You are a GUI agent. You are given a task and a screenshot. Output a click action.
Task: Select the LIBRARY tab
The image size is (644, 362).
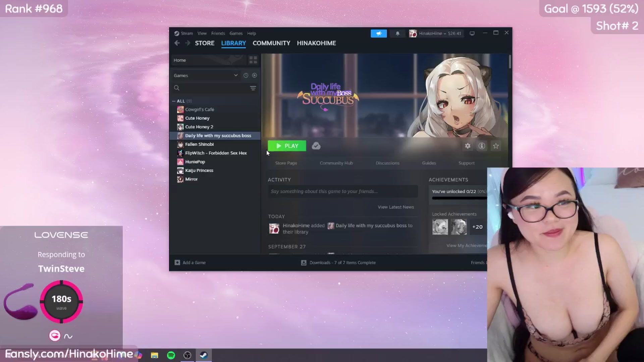click(233, 43)
